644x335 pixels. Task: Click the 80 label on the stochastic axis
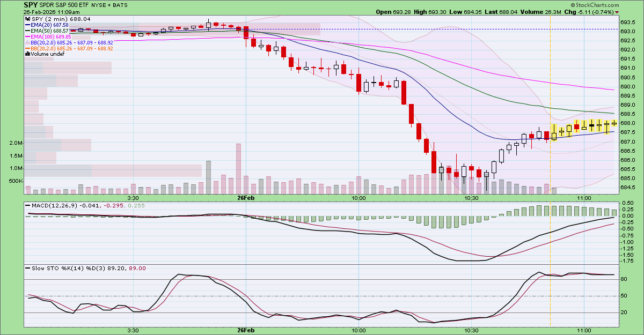[x=624, y=279]
